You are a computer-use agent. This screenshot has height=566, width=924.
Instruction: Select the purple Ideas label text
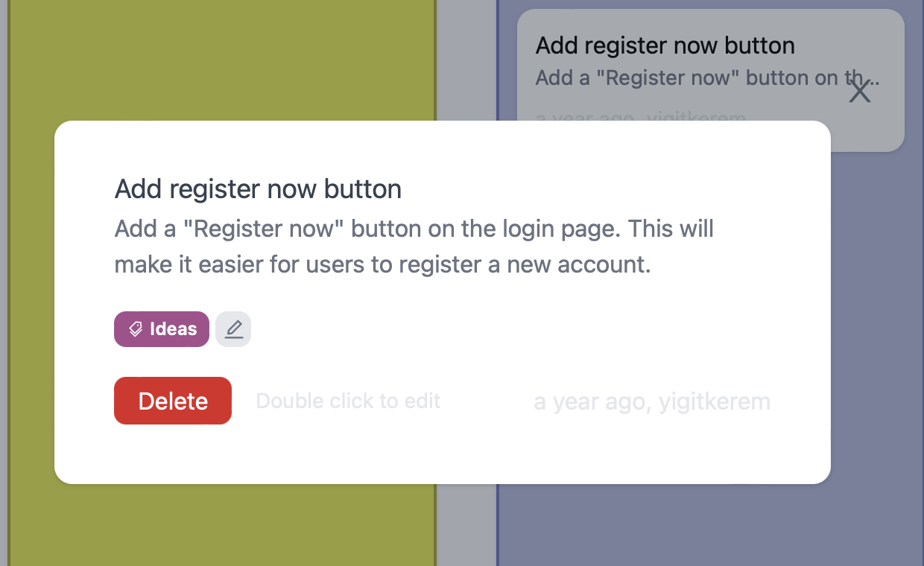(174, 329)
